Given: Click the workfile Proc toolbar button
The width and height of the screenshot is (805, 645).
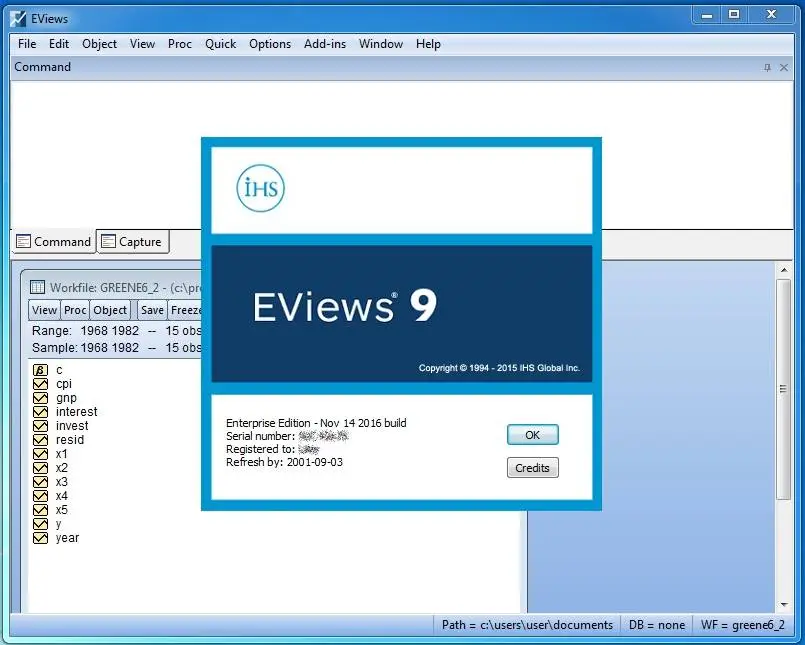Looking at the screenshot, I should click(75, 310).
